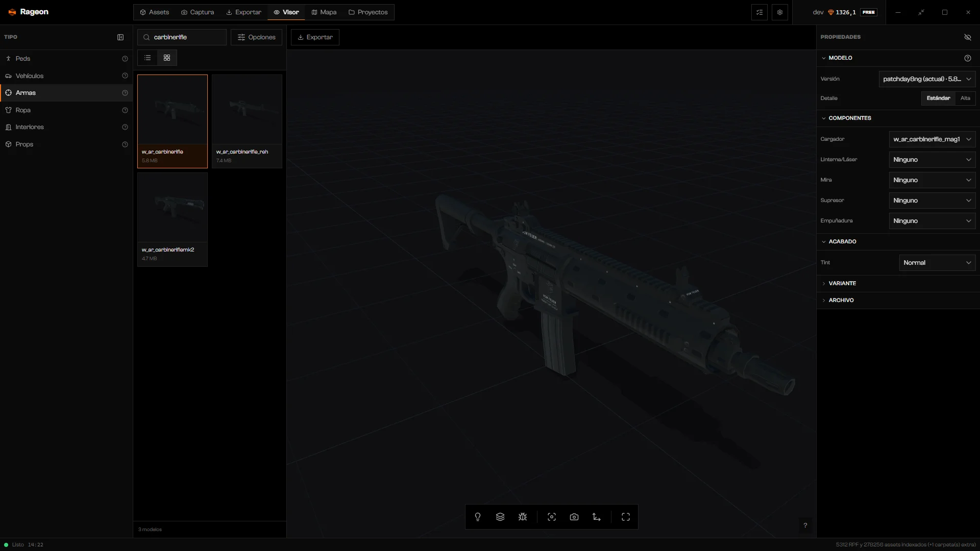
Task: Open the Tint dropdown set to Normal
Action: click(x=937, y=263)
